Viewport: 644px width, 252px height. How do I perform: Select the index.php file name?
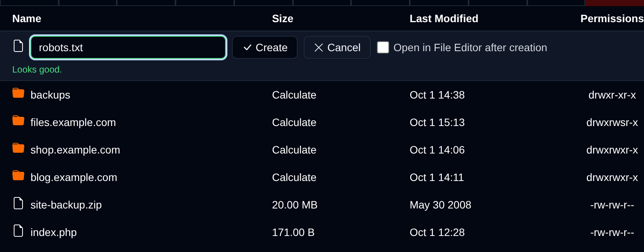(x=53, y=233)
